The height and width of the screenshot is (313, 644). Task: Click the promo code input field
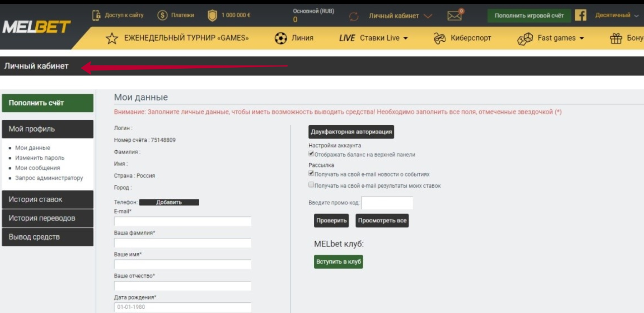pos(387,203)
